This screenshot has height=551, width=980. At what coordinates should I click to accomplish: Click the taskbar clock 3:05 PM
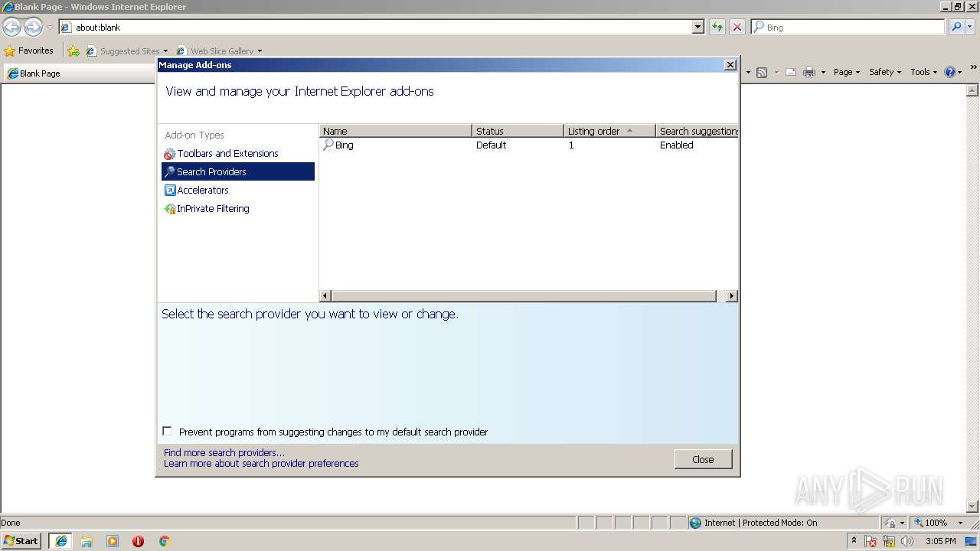(940, 541)
